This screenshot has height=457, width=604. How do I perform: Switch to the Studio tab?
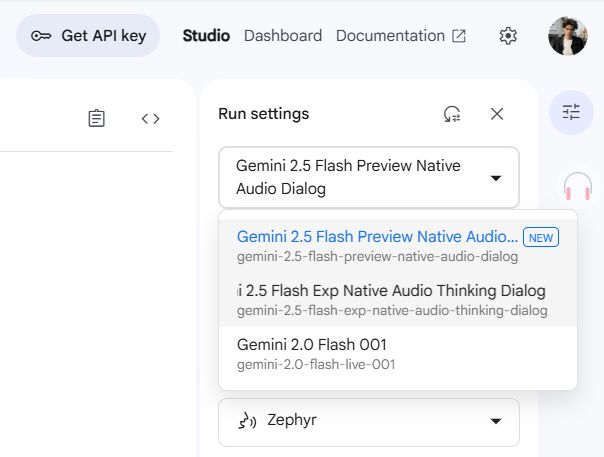pos(206,36)
